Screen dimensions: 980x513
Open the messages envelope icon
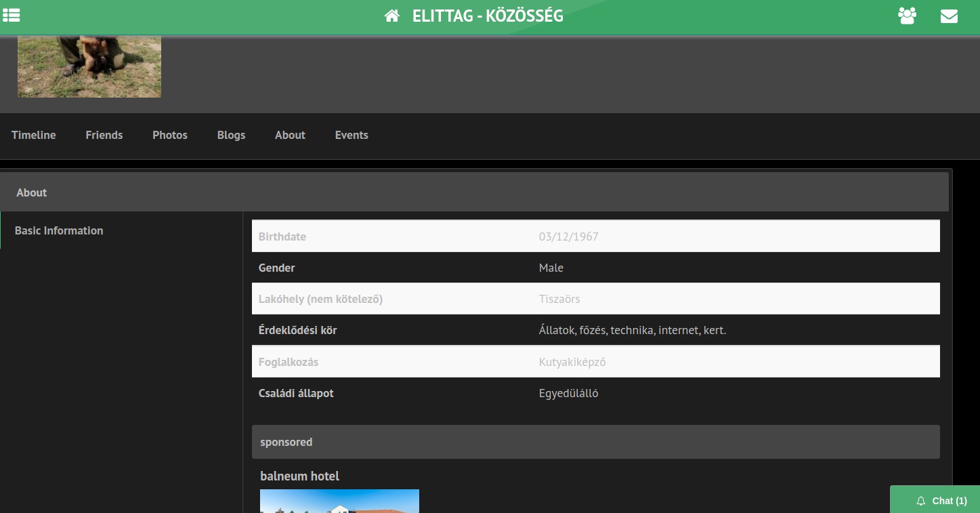[949, 16]
